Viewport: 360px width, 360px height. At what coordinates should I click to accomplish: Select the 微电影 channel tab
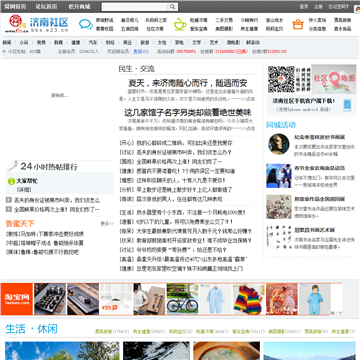(x=233, y=43)
